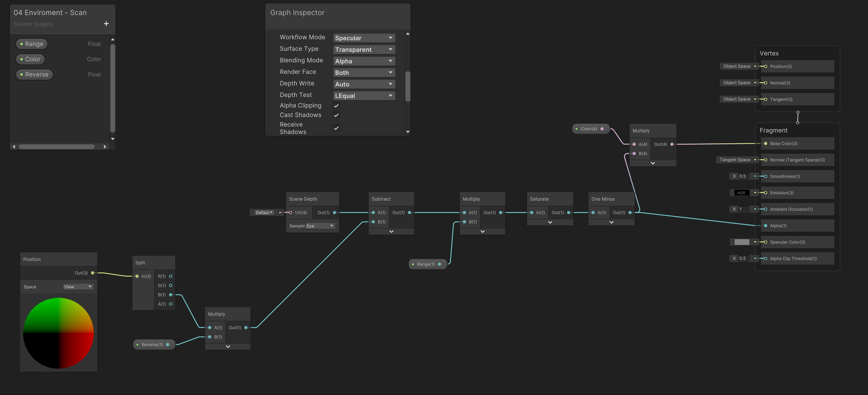
Task: Click the Position node Out(3) port
Action: point(92,273)
